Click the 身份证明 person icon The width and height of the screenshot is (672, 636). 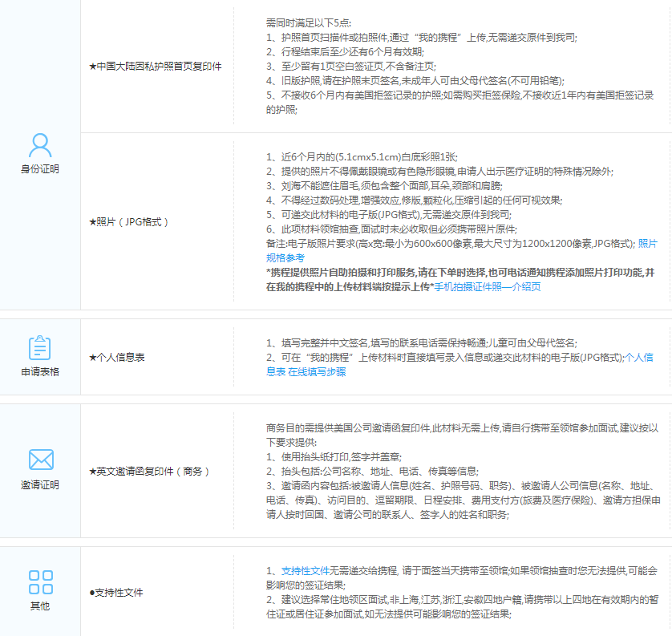[x=40, y=145]
